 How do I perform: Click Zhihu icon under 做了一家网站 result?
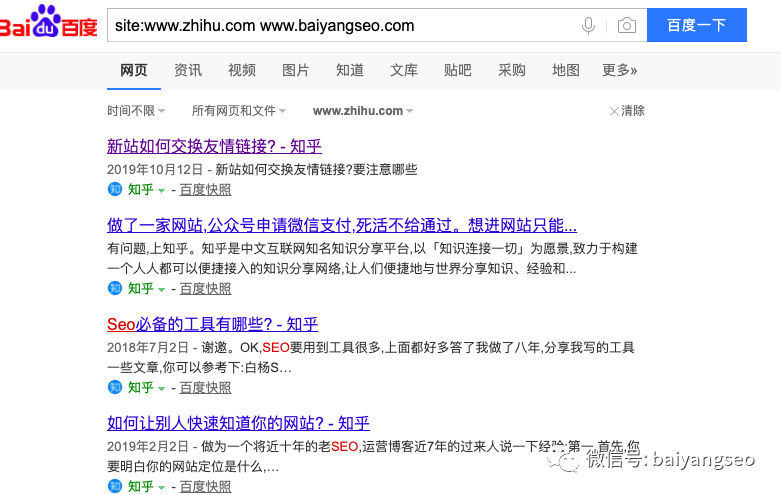115,288
